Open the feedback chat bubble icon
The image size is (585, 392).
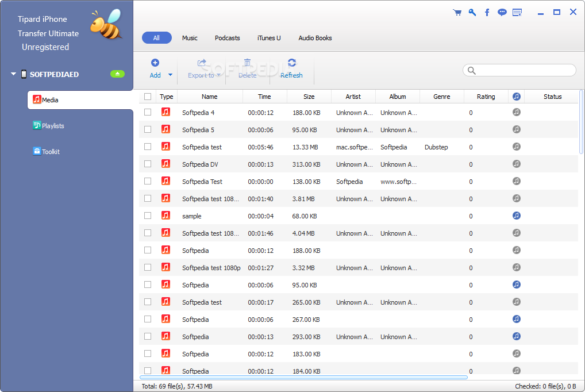coord(502,13)
